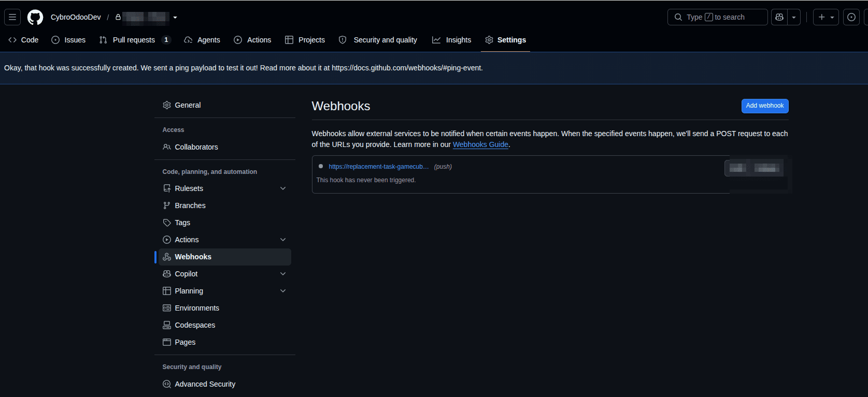Open the replacement-task-gamecub webhook URL
Screen dimensions: 868x397
[379, 167]
